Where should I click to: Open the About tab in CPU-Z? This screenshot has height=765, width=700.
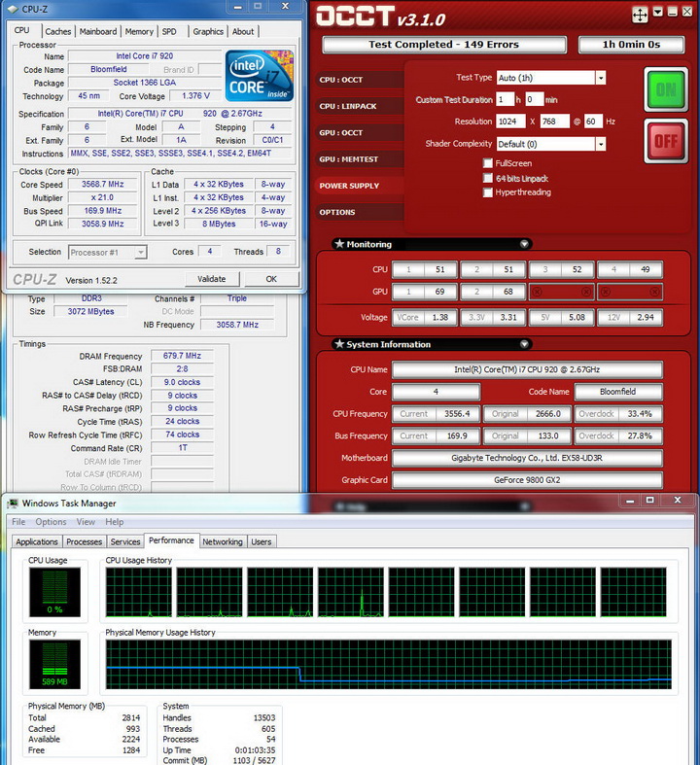tap(243, 32)
